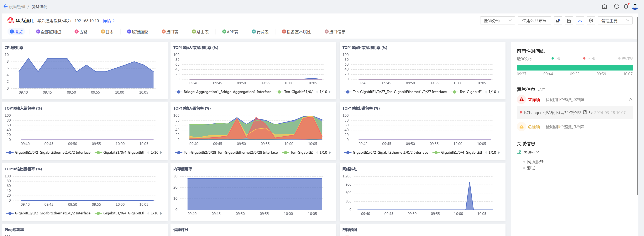This screenshot has height=236, width=644.
Task: Click the document icon next to IsChanged alert
Action: [585, 113]
